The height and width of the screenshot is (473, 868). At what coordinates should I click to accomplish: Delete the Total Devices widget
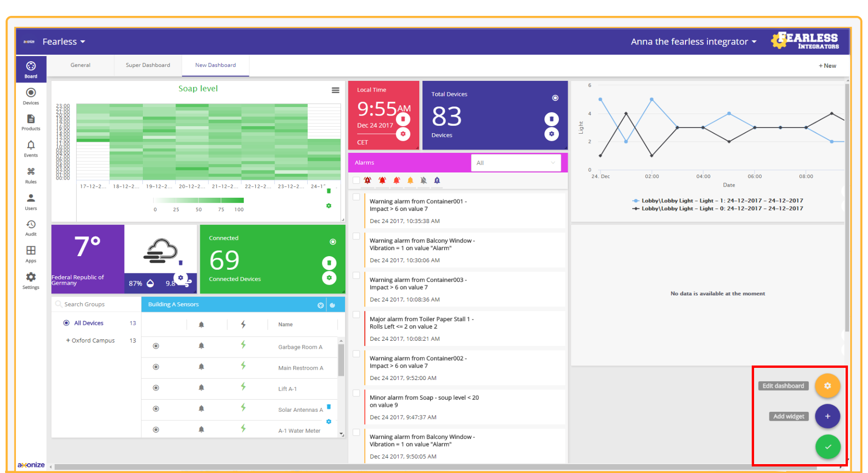click(551, 119)
